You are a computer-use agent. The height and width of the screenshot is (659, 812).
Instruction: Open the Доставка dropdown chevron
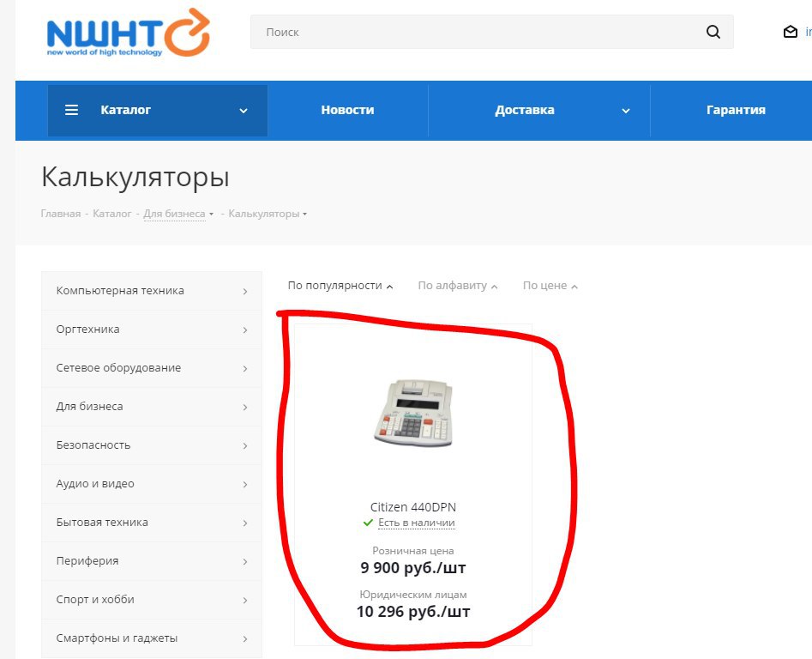click(626, 111)
